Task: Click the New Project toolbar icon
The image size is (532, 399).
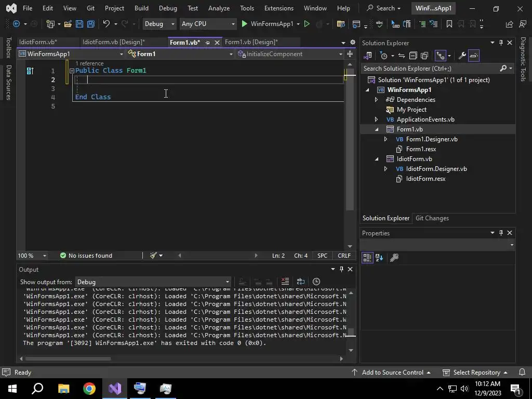Action: (x=50, y=24)
